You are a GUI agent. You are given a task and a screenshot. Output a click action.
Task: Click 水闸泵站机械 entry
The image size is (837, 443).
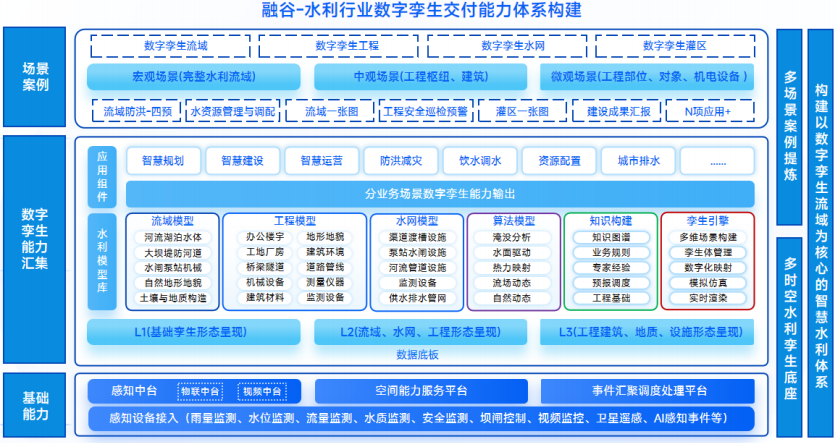pos(172,267)
